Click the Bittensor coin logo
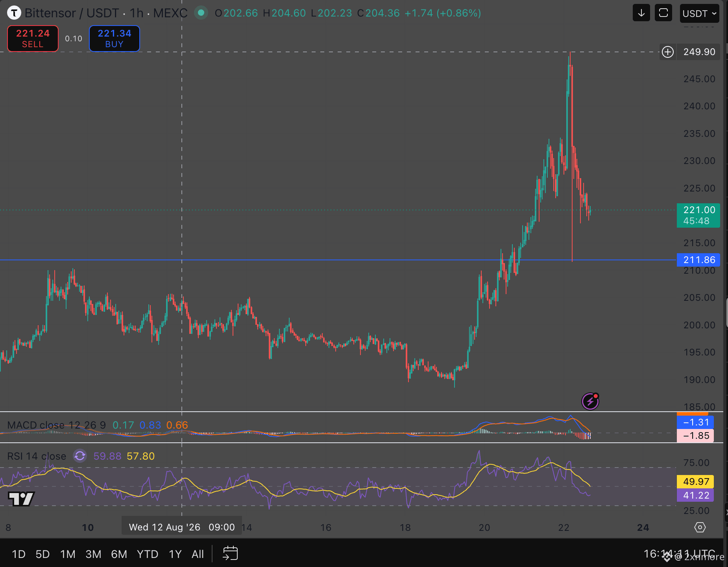Screen dimensions: 728x567 pyautogui.click(x=14, y=13)
